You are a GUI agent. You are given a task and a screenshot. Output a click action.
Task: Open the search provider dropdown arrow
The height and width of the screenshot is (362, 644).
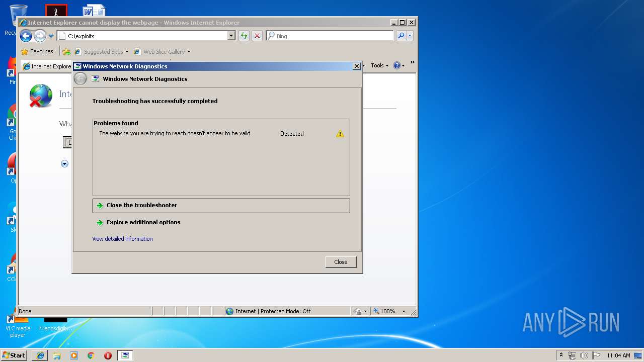click(x=410, y=36)
